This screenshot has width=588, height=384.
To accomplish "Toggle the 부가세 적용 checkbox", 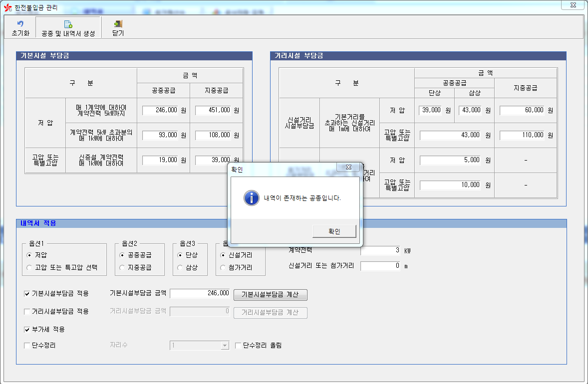I will pos(27,330).
